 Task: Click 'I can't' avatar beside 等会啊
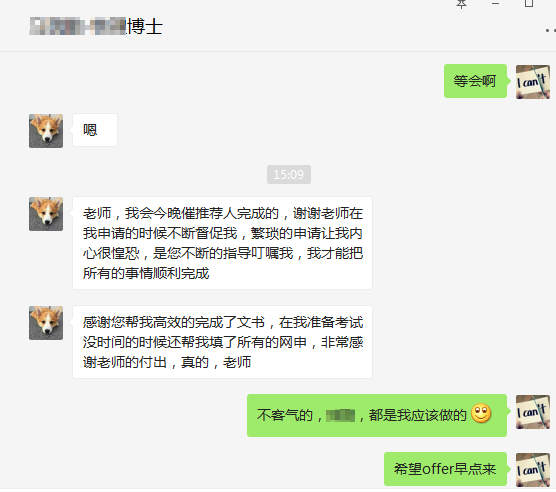point(533,82)
